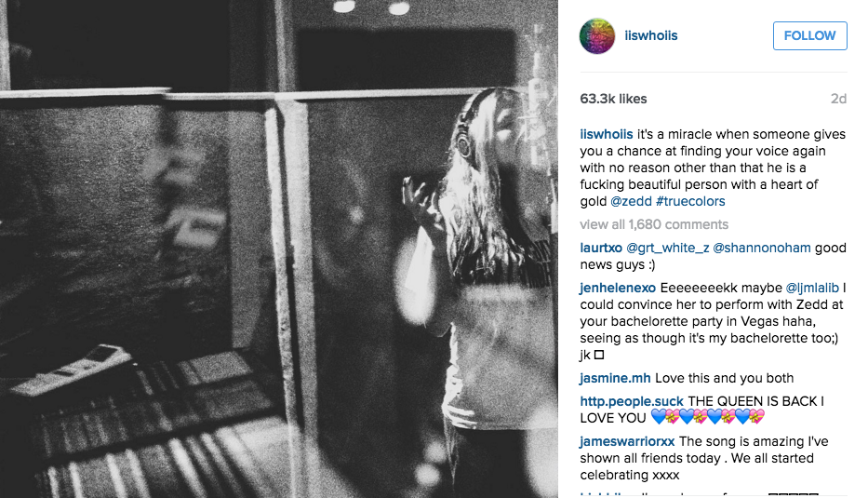Open laurtxo commenter profile
This screenshot has width=868, height=498.
pyautogui.click(x=601, y=248)
